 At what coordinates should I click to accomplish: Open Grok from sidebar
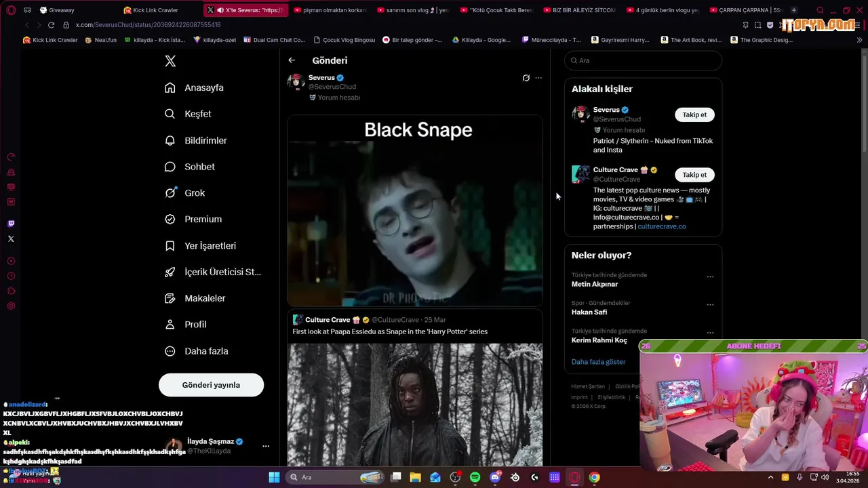click(x=184, y=193)
